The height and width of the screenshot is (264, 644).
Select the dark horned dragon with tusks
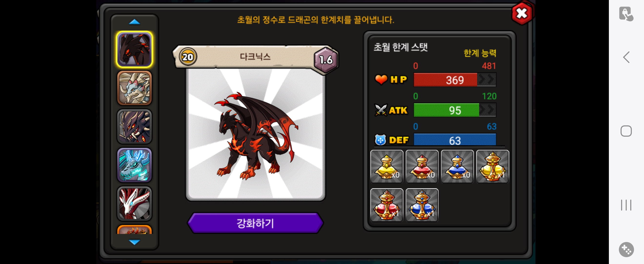134,126
